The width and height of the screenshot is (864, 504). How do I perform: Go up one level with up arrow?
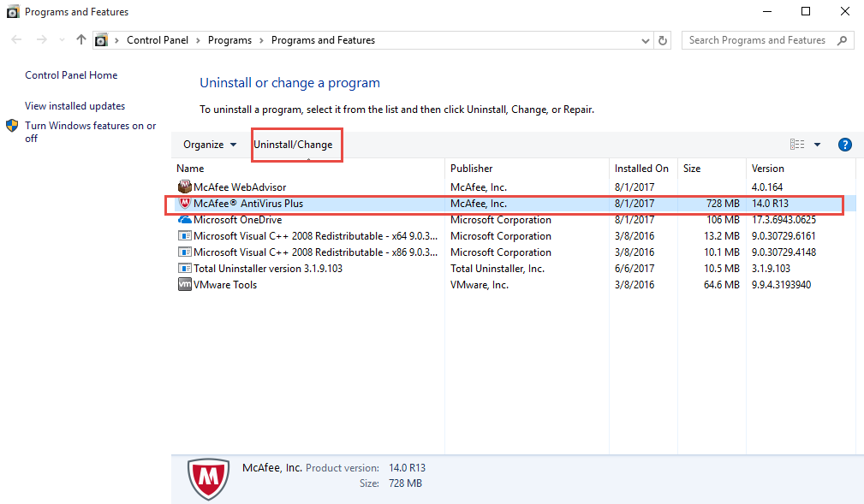pos(81,40)
